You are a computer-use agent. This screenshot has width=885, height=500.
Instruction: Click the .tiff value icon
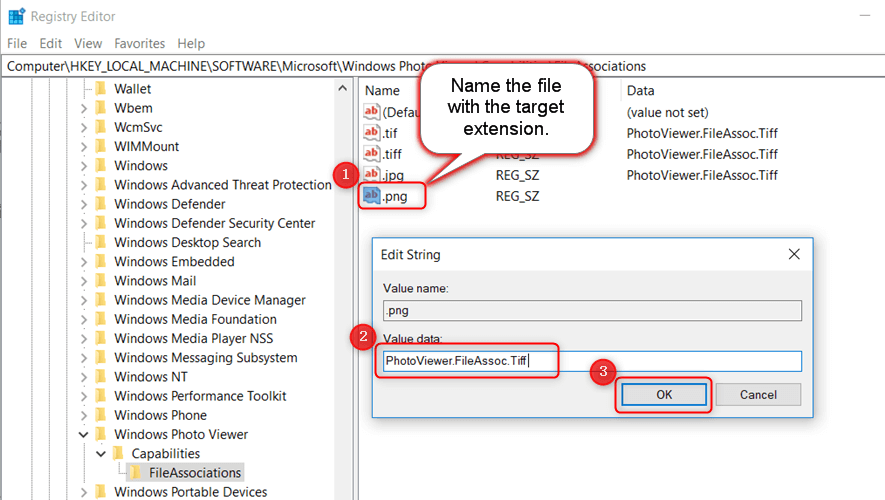tap(371, 154)
